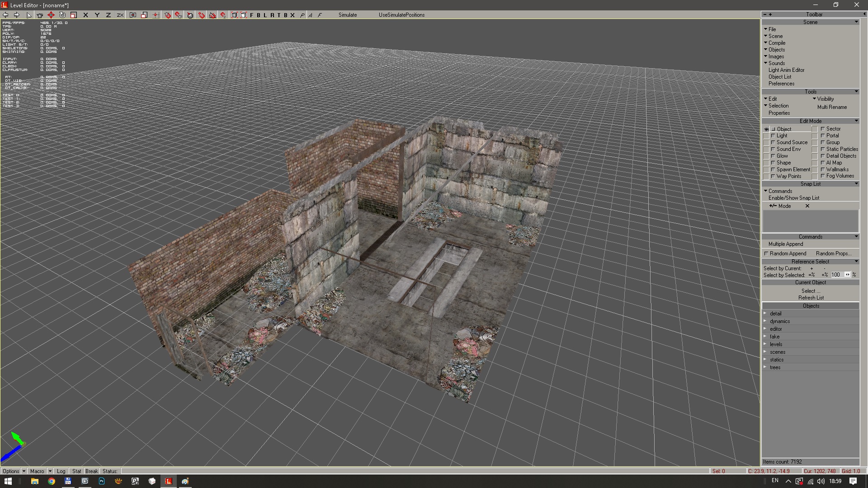Constrain to X axis
The image size is (868, 488).
[85, 15]
